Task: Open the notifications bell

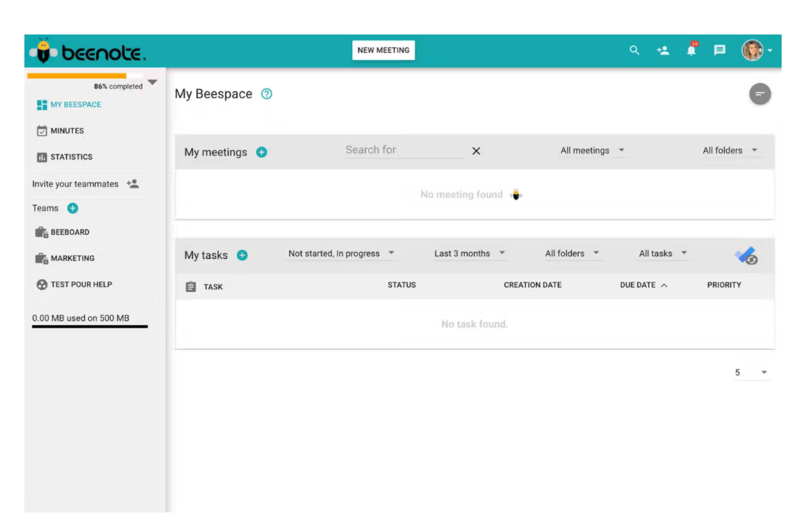Action: (x=691, y=50)
